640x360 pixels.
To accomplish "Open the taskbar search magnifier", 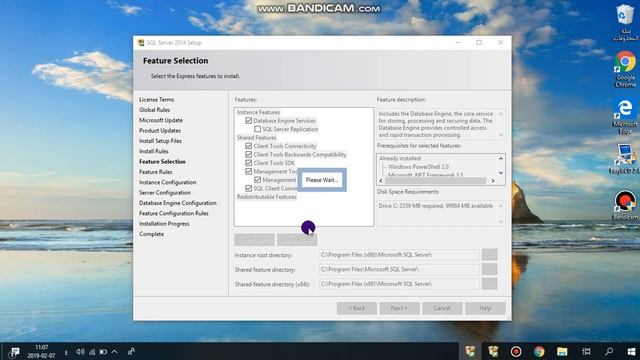I will coord(609,351).
